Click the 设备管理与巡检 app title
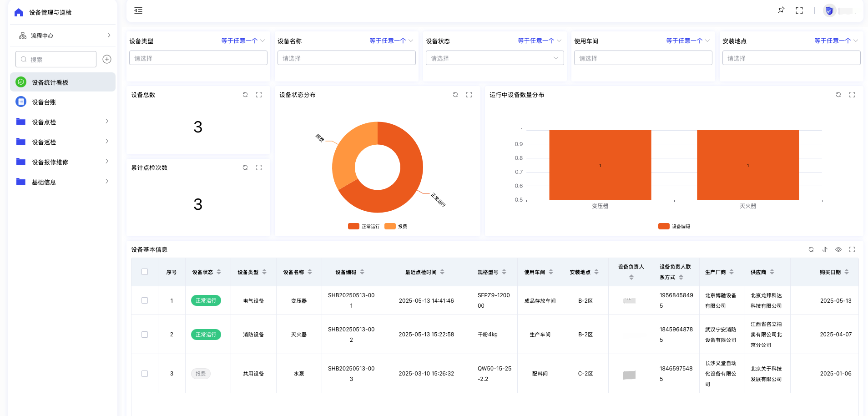The image size is (868, 416). [x=50, y=12]
